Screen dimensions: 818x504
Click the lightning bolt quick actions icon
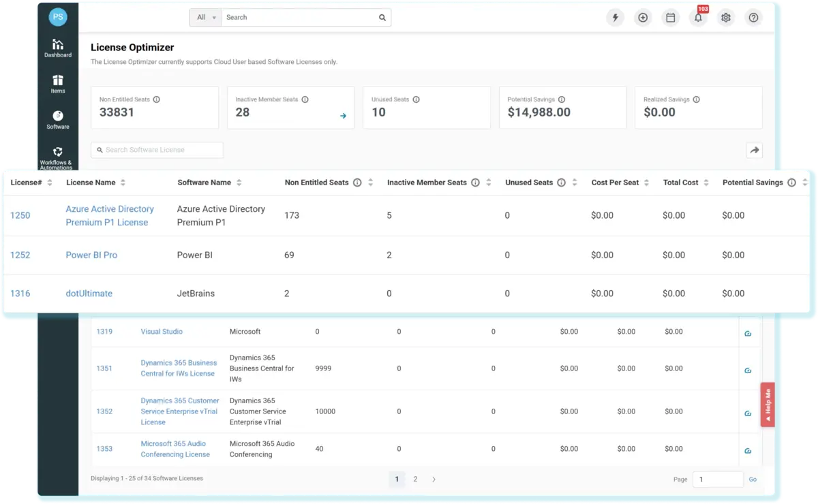[x=616, y=18]
